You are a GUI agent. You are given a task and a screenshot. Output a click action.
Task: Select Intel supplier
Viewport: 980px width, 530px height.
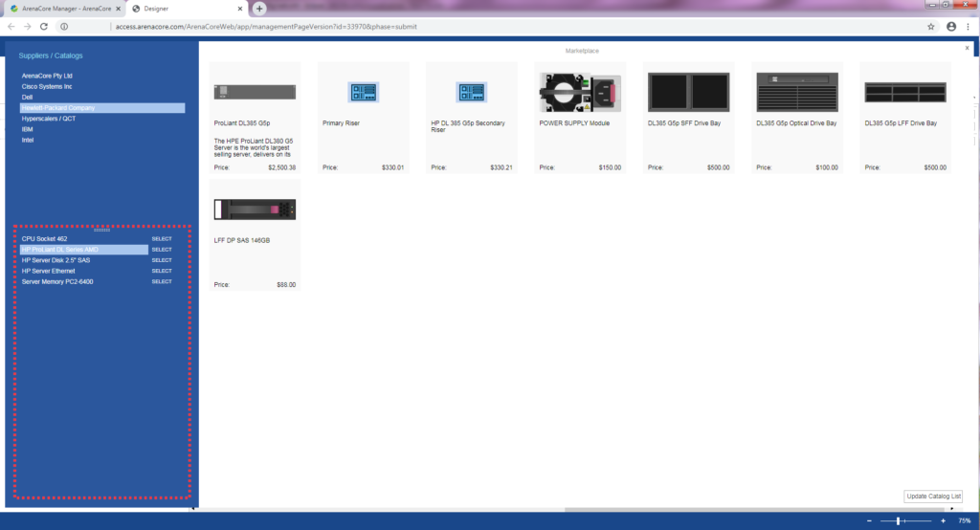click(28, 140)
